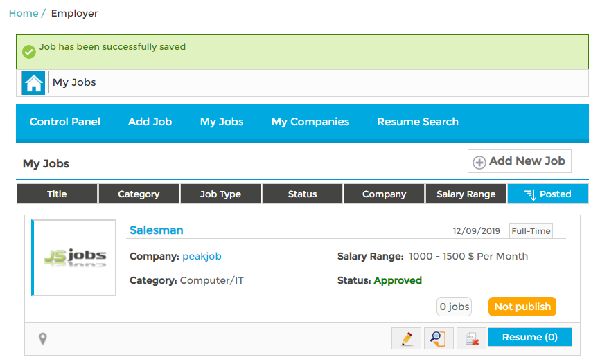This screenshot has height=364, width=600.
Task: Click the JS Jobs company logo thumbnail
Action: 74,257
